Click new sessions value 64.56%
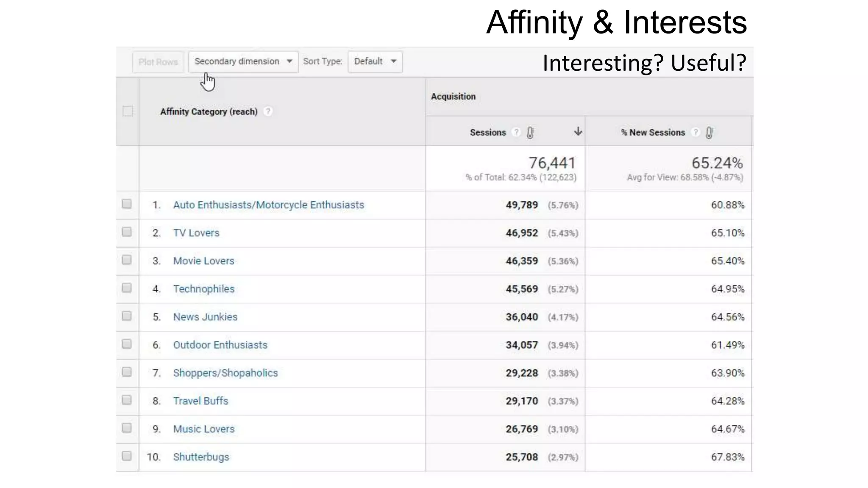 point(728,317)
